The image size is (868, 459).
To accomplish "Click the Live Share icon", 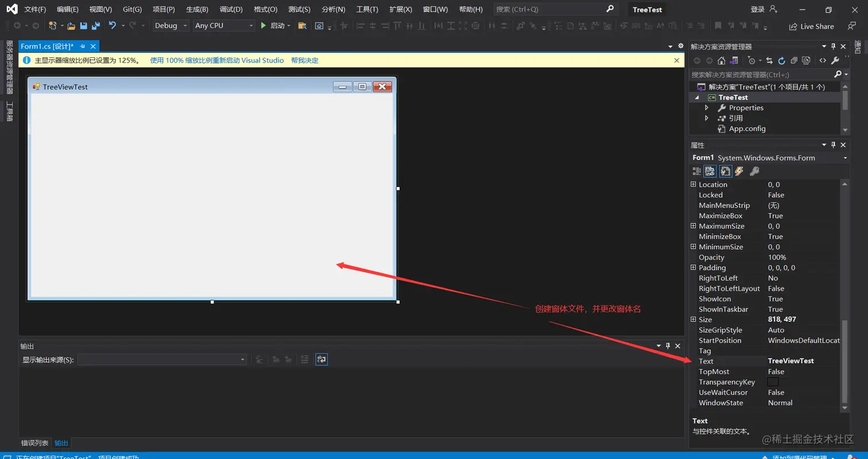I will (793, 26).
